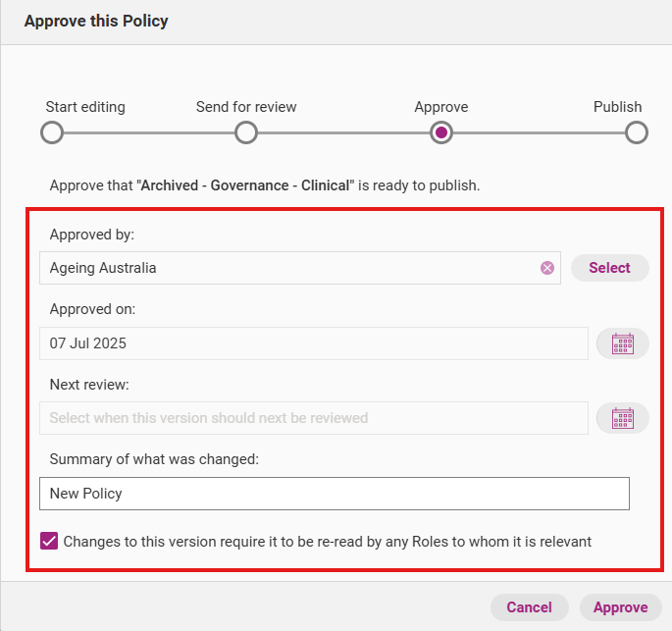672x631 pixels.
Task: Confirm with the bottom Approve button
Action: [620, 607]
